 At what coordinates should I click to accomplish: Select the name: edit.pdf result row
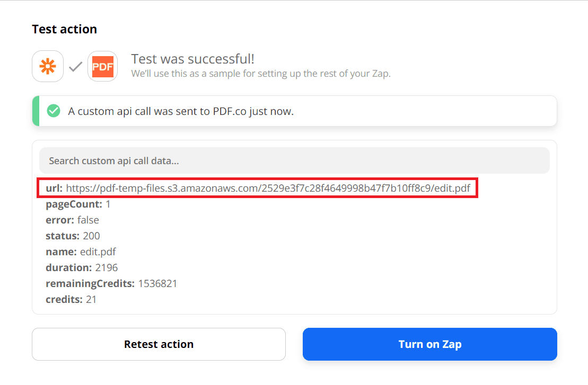[81, 252]
